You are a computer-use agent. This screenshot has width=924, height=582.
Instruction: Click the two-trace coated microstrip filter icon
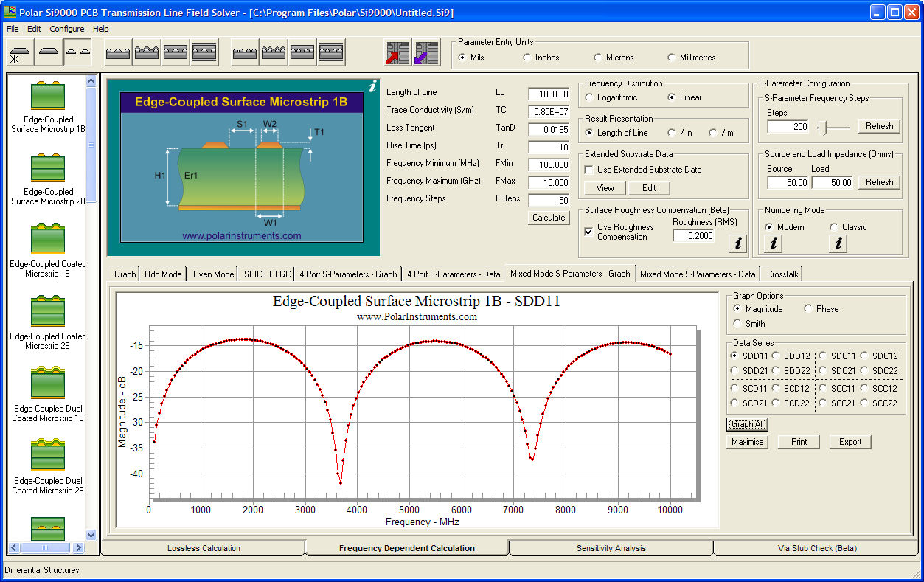(x=147, y=52)
